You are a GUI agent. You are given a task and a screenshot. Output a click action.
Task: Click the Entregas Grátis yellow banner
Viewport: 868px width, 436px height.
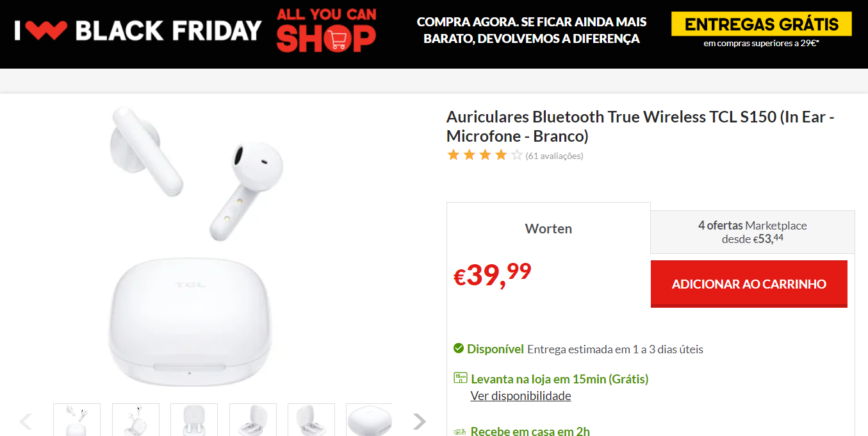762,24
